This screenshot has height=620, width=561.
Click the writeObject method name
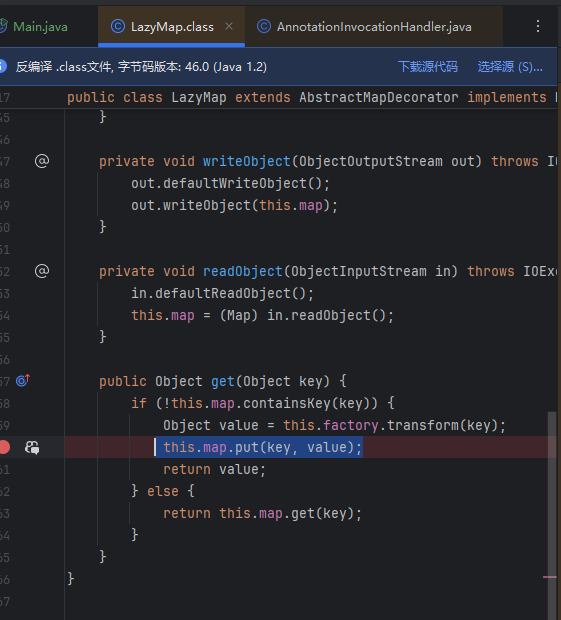[x=247, y=161]
